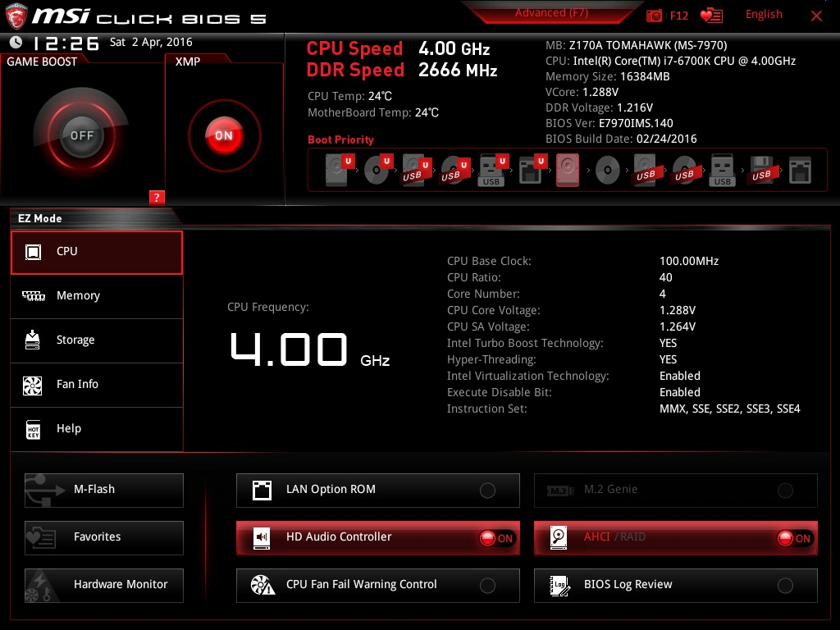This screenshot has height=630, width=840.
Task: Turn on the GAME BOOST dial
Action: coord(81,135)
